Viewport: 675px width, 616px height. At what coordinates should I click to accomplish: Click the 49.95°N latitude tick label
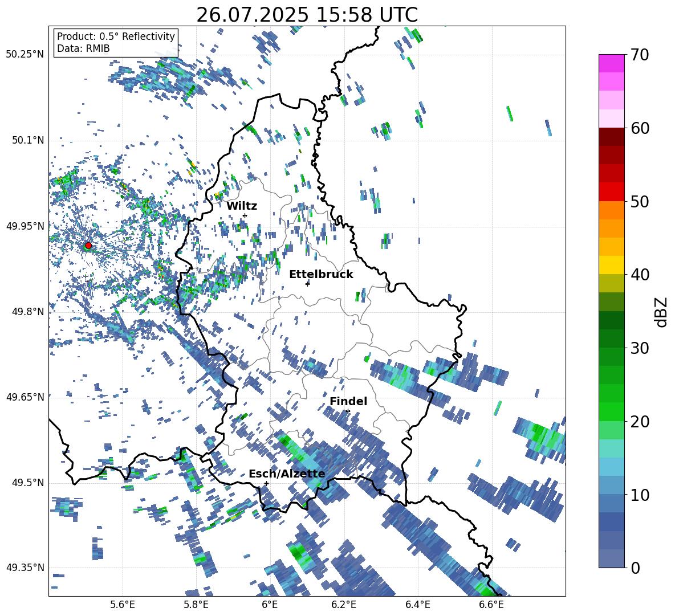pos(25,226)
